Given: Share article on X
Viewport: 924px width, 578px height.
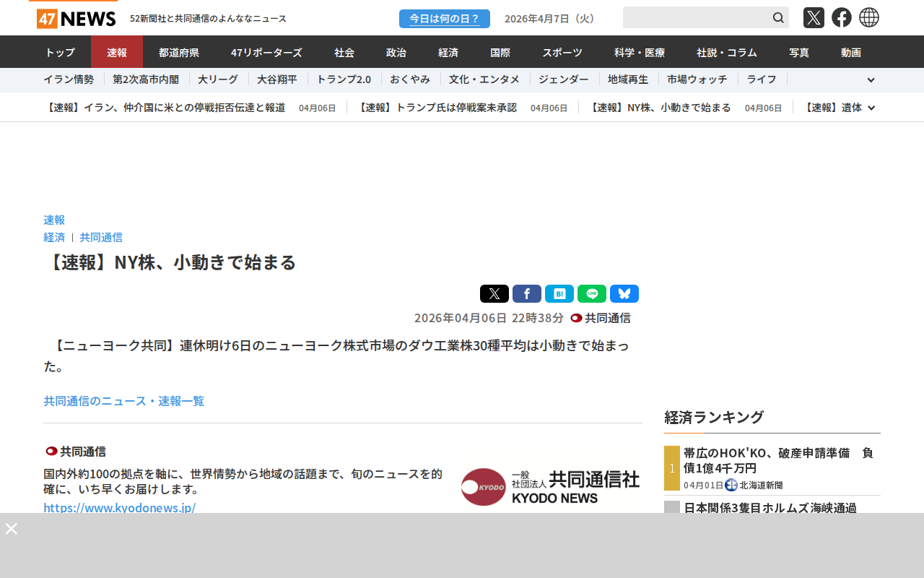Looking at the screenshot, I should click(x=494, y=293).
